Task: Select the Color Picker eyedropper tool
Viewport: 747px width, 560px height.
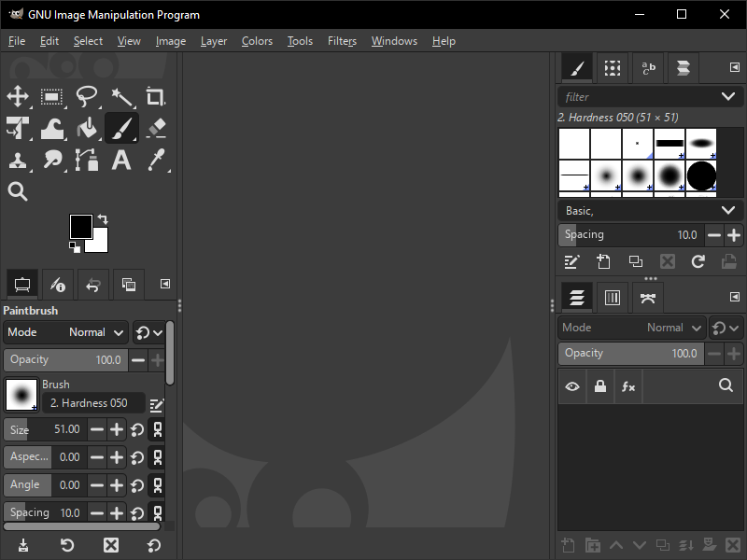Action: click(155, 160)
